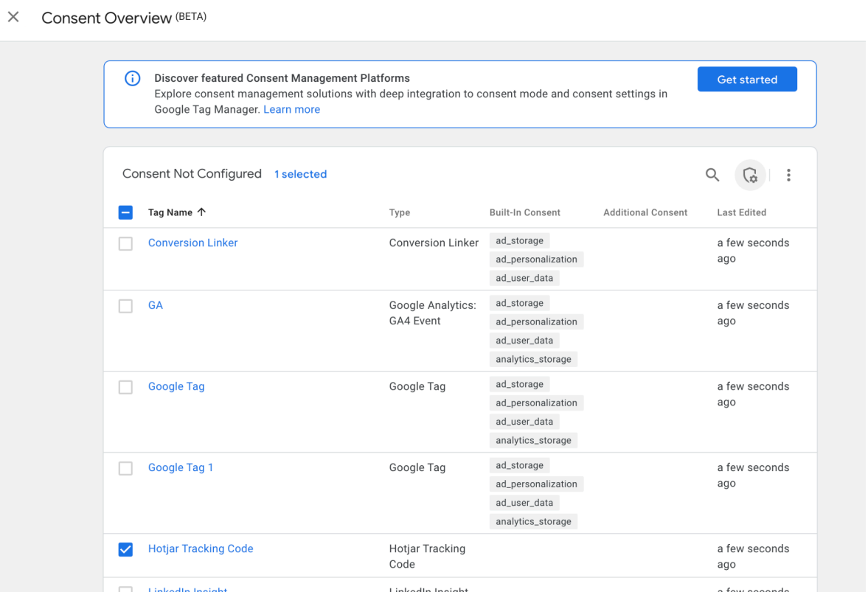Click ad_storage chip in Google Tag 1 row
The width and height of the screenshot is (868, 592).
click(x=519, y=465)
